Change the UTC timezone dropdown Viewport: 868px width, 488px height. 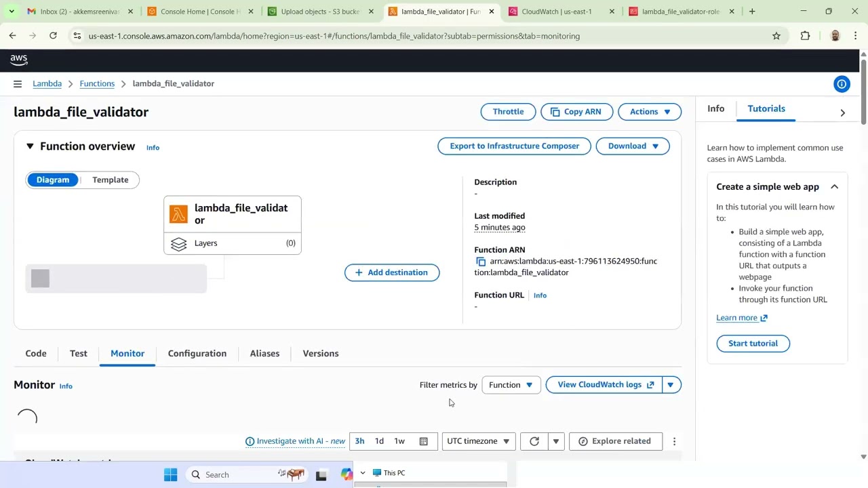tap(478, 441)
